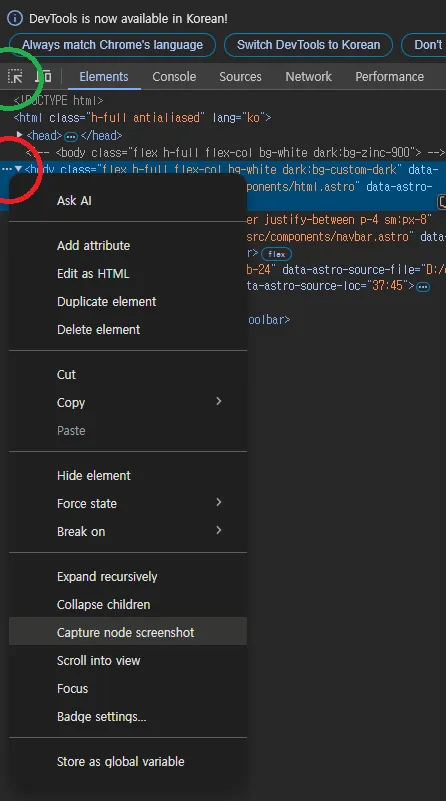Click the ellipsis badge inside head tag
The height and width of the screenshot is (801, 446).
coord(71,136)
